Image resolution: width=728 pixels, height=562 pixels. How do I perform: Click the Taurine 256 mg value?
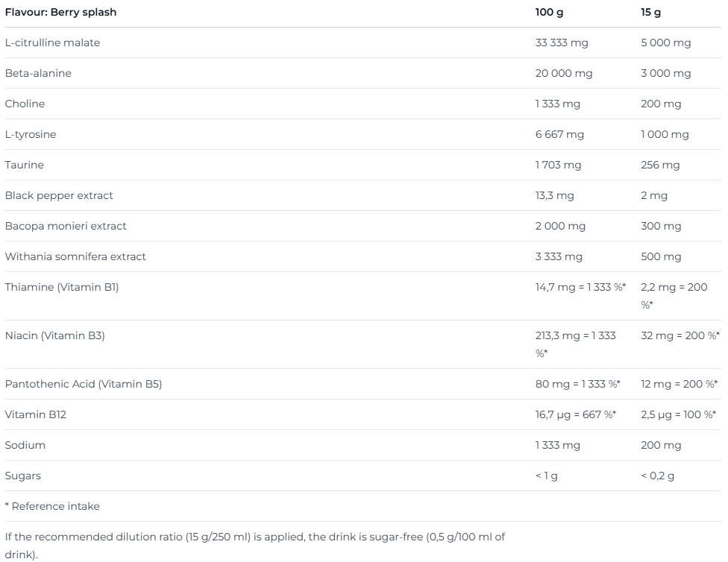click(660, 165)
